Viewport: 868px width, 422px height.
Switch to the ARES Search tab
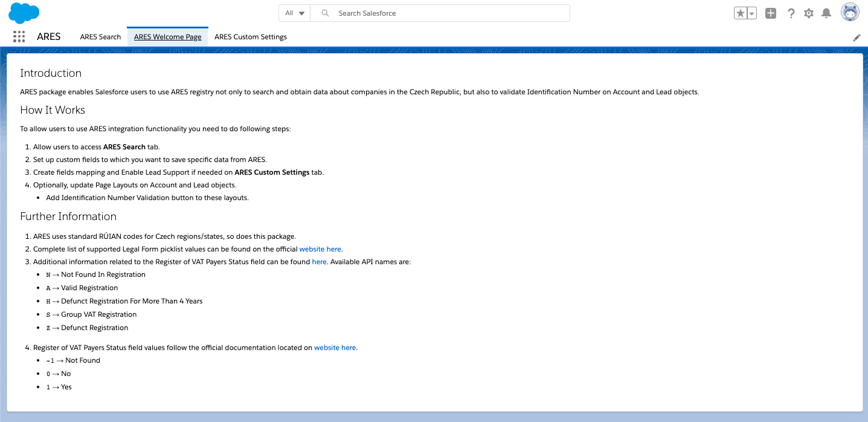pyautogui.click(x=100, y=37)
